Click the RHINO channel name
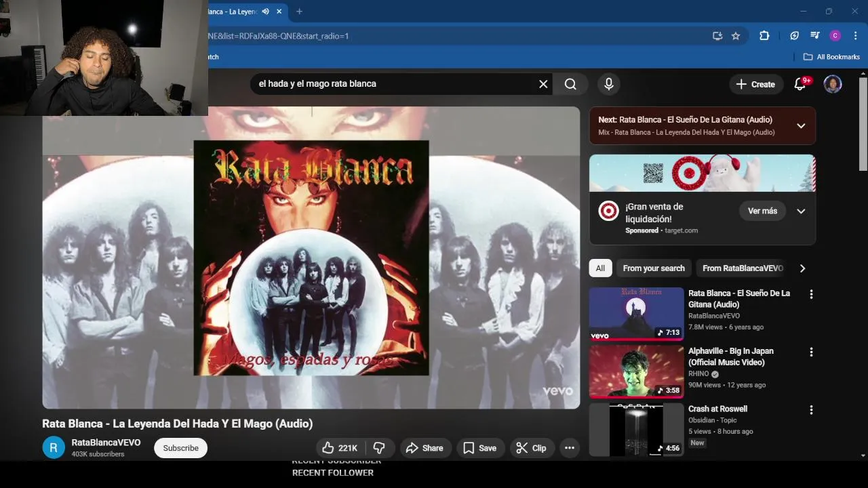Viewport: 868px width, 488px height. [698, 373]
